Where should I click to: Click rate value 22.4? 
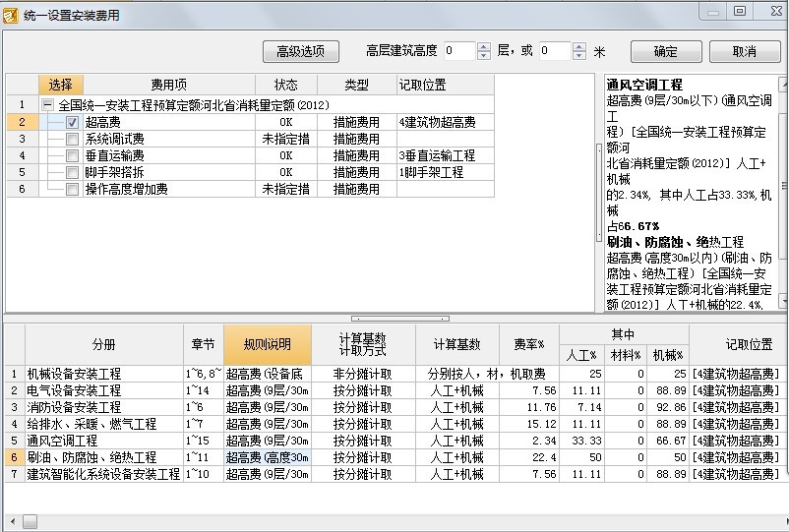click(529, 457)
